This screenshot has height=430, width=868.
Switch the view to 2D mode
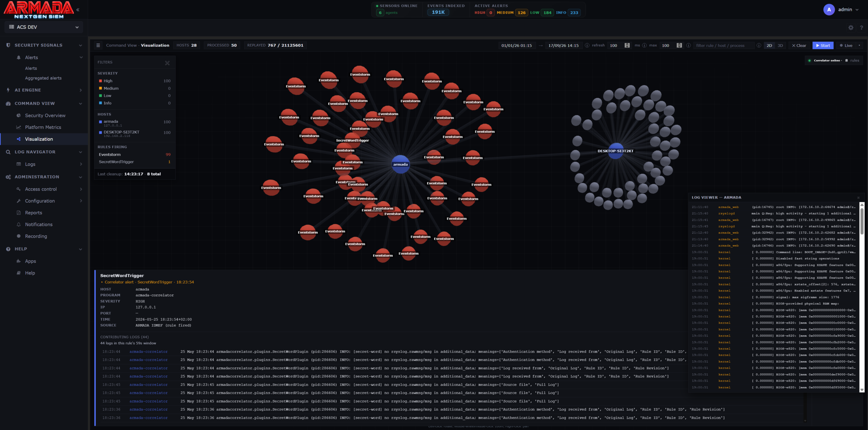769,45
